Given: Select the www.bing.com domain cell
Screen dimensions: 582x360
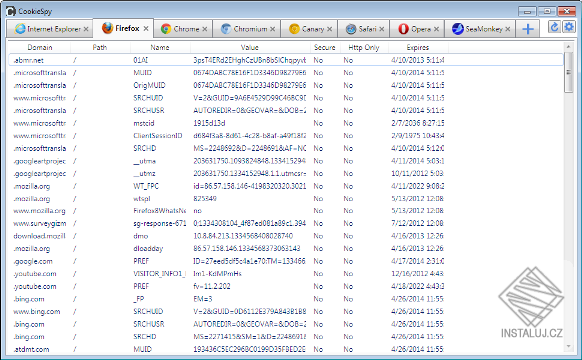Looking at the screenshot, I should coord(37,312).
